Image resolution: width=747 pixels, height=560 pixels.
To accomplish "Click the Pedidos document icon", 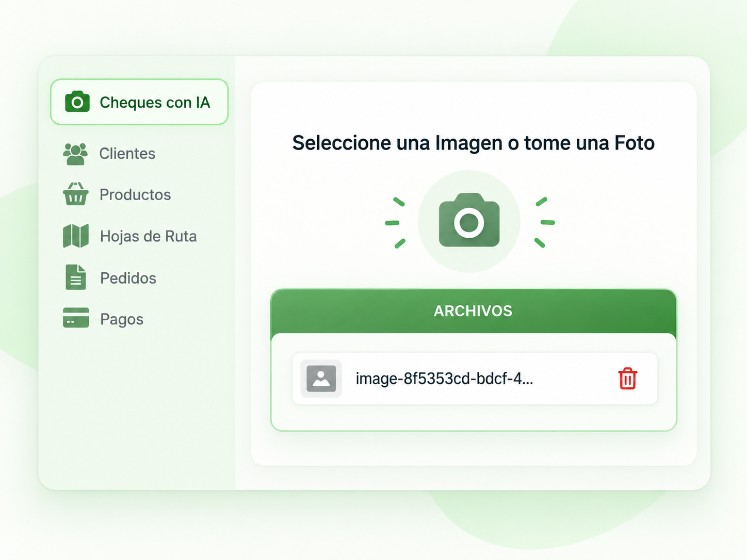I will [76, 277].
